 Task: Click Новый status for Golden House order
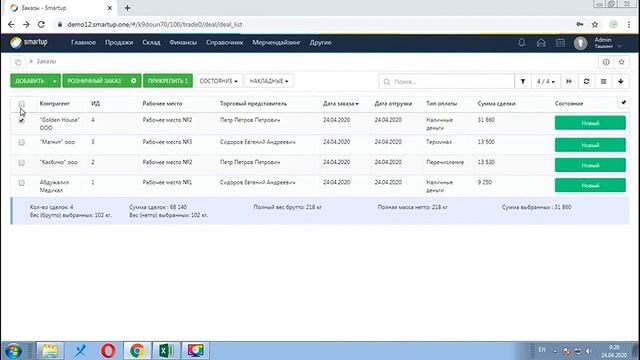coord(590,123)
